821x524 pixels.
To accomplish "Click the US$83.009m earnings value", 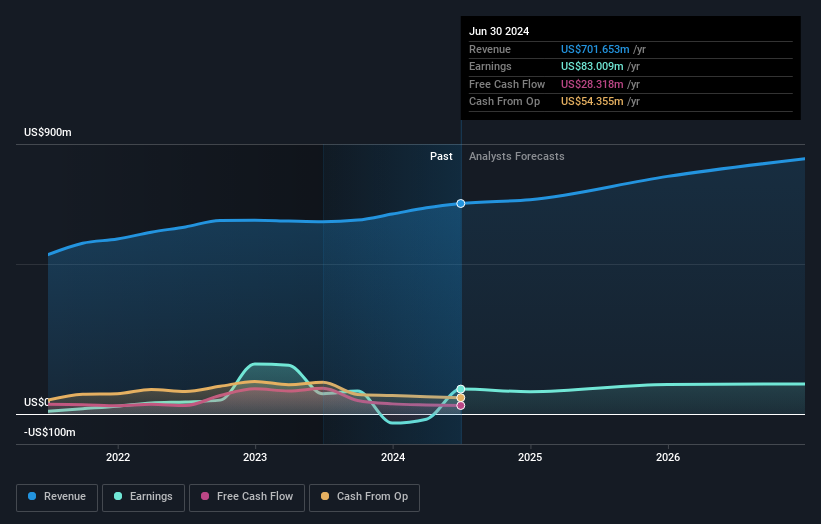I will [x=592, y=66].
